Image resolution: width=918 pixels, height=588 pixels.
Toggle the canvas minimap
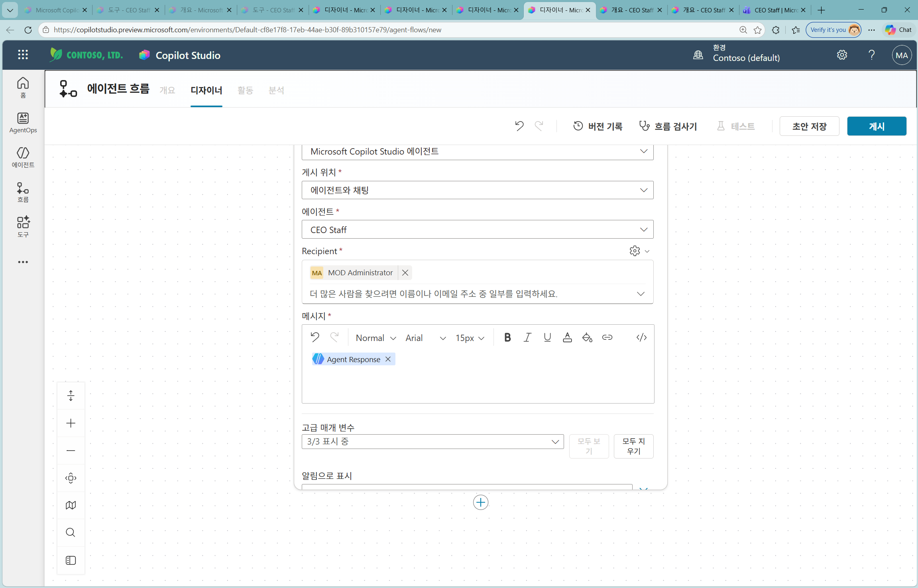pyautogui.click(x=71, y=505)
